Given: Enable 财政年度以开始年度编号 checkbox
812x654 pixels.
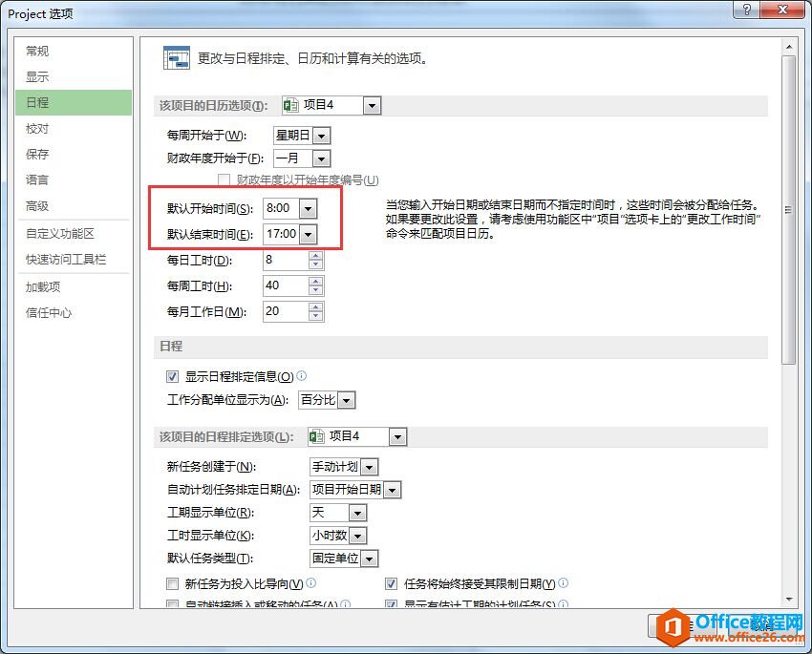Looking at the screenshot, I should pos(224,179).
